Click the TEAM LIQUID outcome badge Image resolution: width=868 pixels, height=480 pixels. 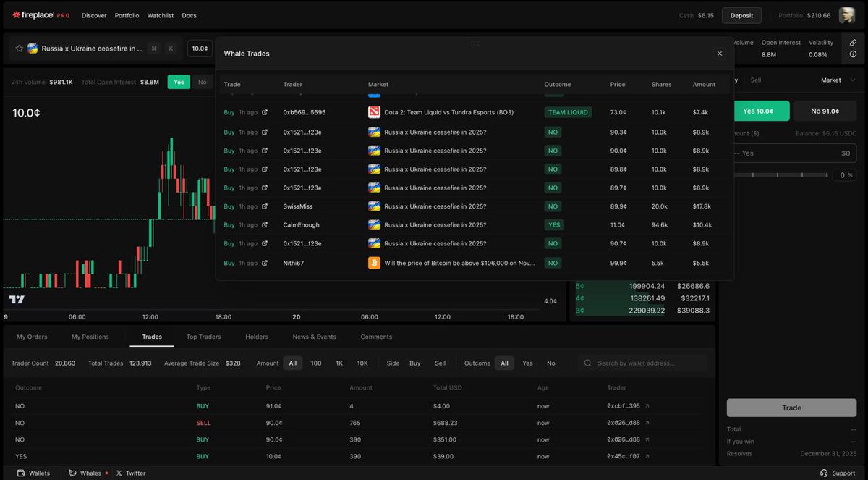pyautogui.click(x=569, y=112)
